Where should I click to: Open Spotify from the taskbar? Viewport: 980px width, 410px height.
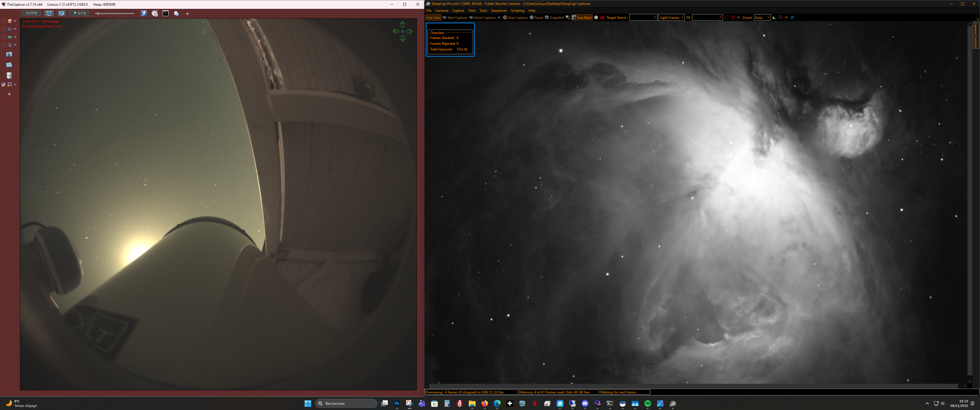tap(647, 403)
